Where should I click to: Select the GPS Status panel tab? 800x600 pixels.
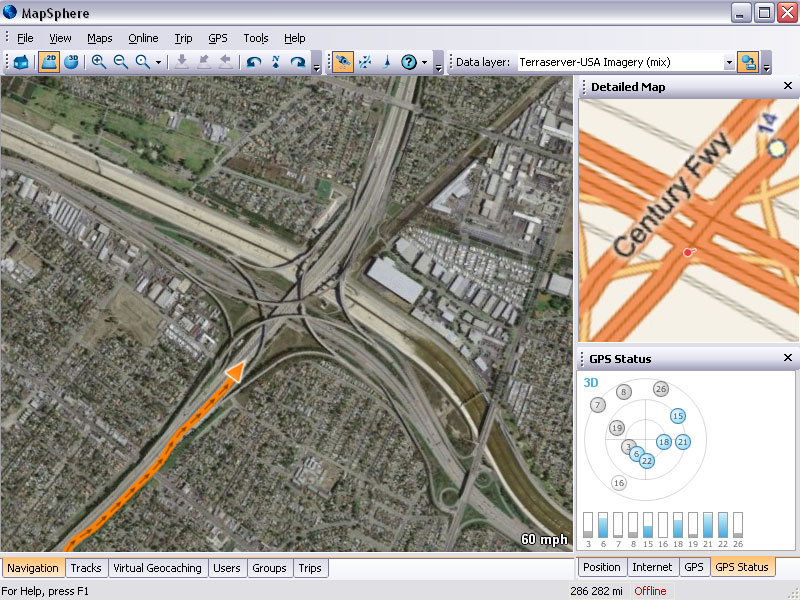[742, 567]
